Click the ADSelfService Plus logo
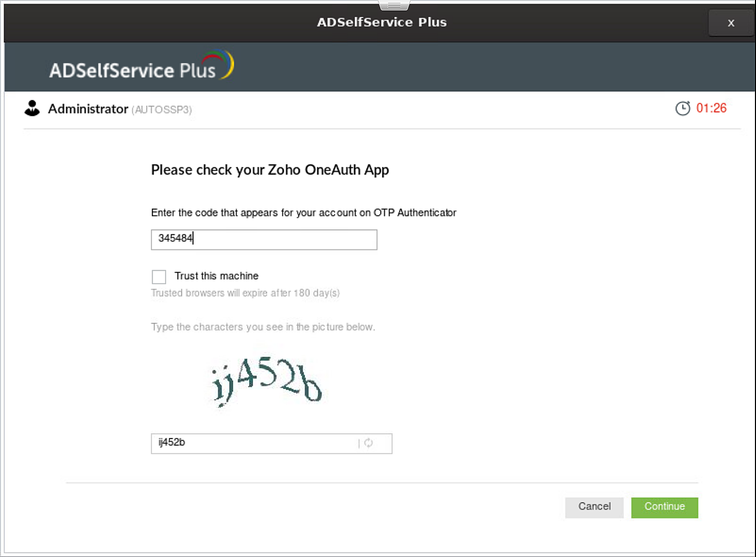756x557 pixels. [x=132, y=67]
